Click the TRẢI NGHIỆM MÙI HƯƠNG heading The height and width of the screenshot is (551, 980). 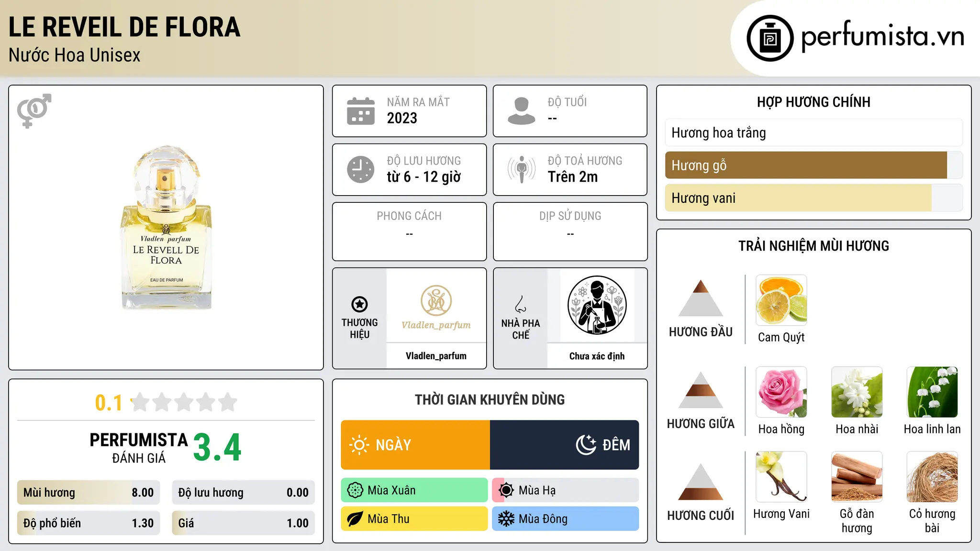pos(814,246)
